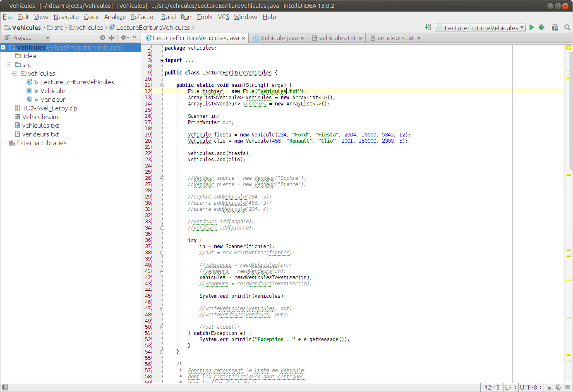The height and width of the screenshot is (392, 573).
Task: Collapse the vehicules package node
Action: (x=14, y=74)
